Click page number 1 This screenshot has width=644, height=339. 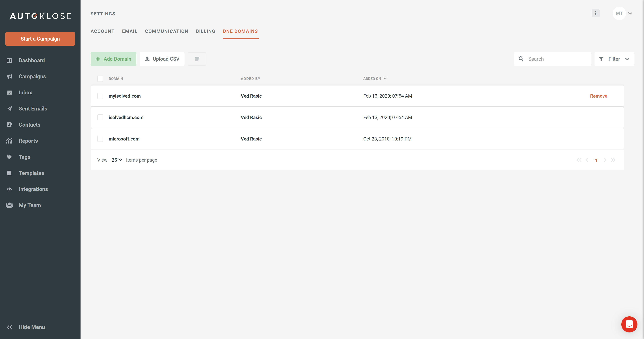pos(596,160)
